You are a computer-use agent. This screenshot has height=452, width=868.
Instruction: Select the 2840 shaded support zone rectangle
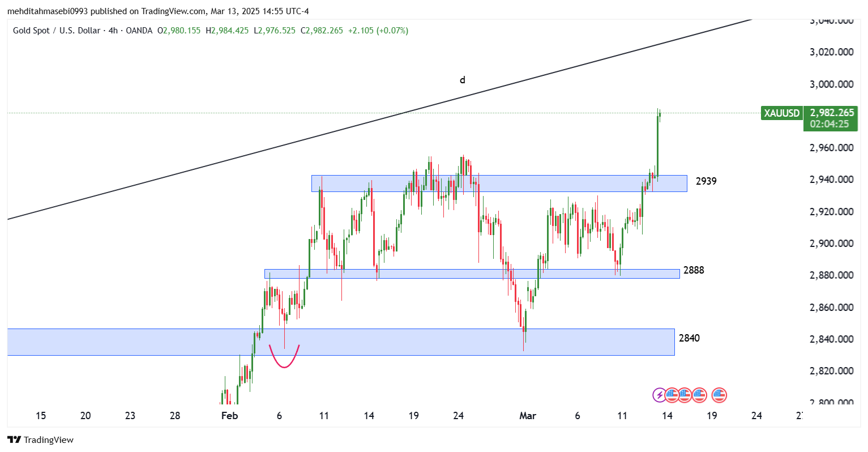341,342
